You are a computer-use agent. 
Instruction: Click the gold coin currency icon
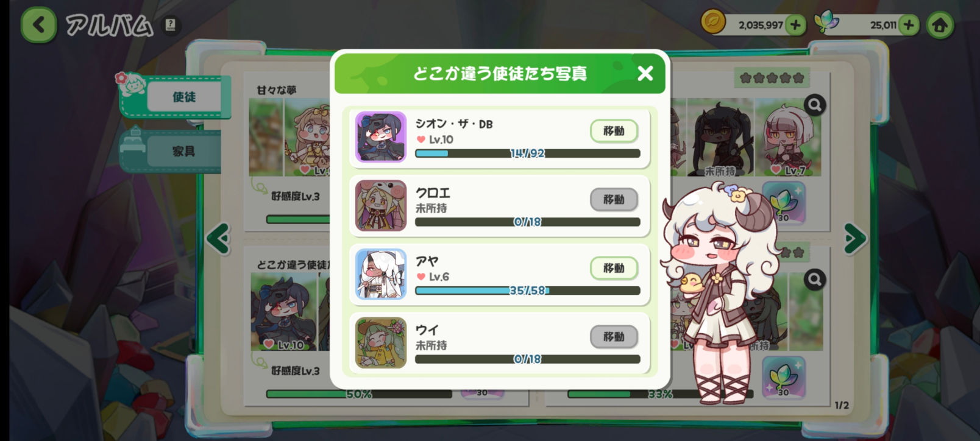[712, 23]
